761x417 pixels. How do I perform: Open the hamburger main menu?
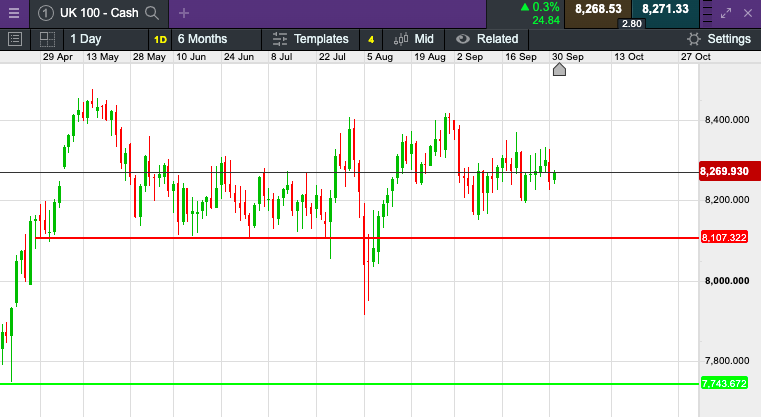14,13
